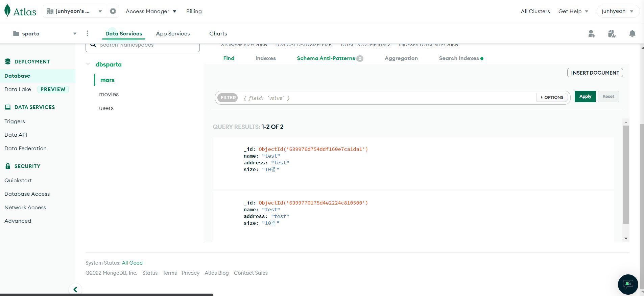Open All Clusters link
Viewport: 644px width, 296px height.
535,11
